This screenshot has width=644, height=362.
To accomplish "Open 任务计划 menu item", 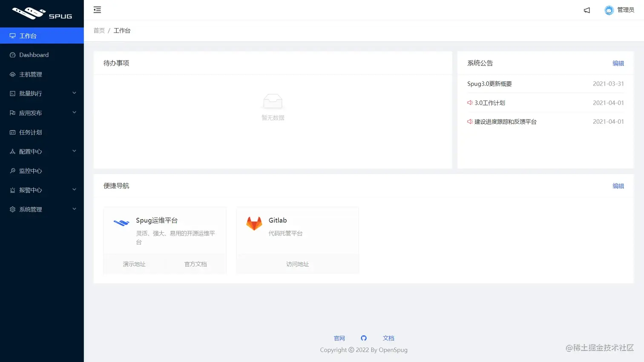I will 42,132.
